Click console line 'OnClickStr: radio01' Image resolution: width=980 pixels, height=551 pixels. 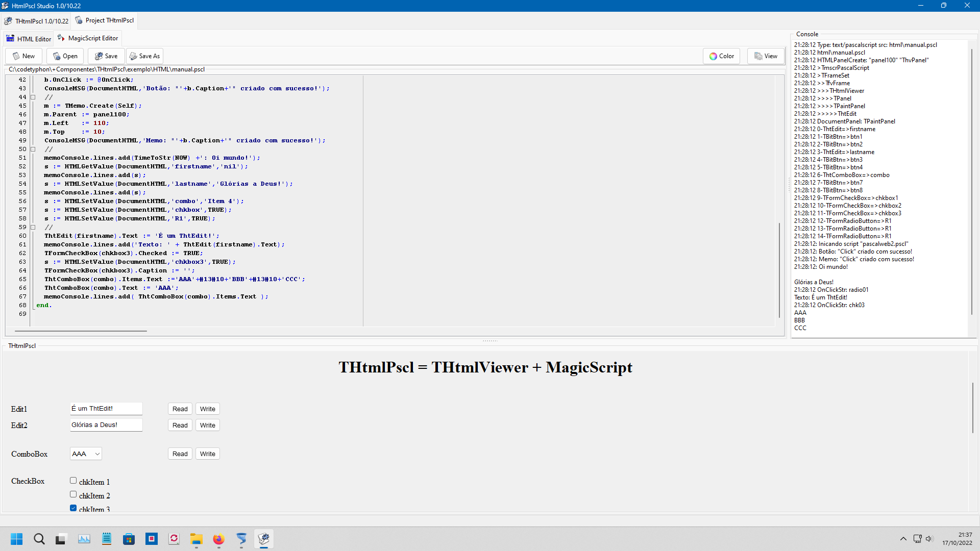point(831,290)
